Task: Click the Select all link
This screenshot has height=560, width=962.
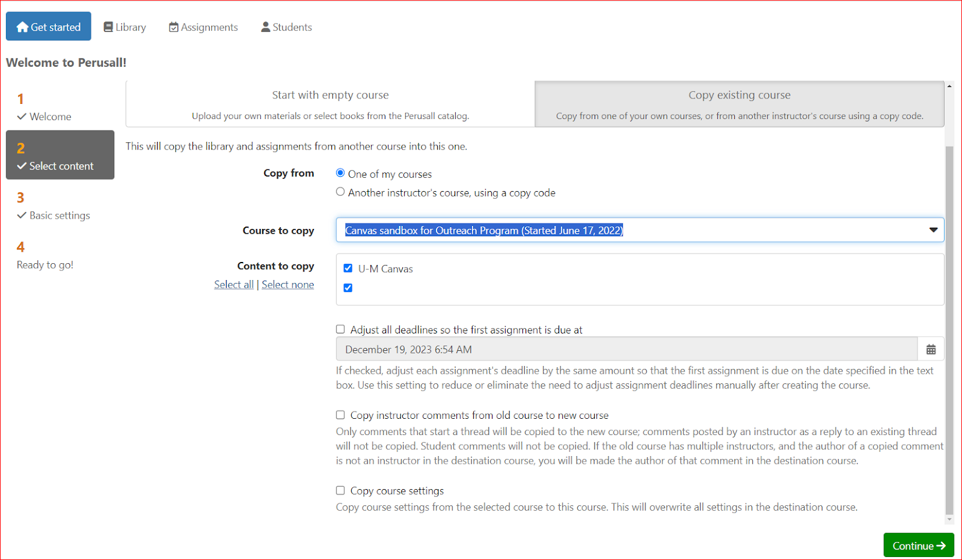Action: 234,285
